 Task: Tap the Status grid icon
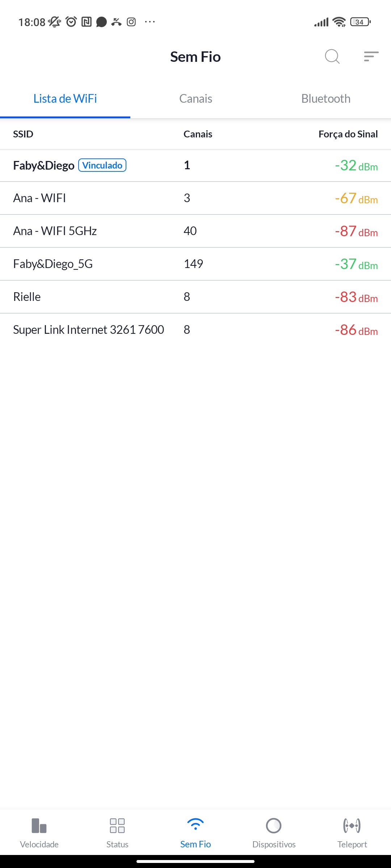(x=117, y=826)
